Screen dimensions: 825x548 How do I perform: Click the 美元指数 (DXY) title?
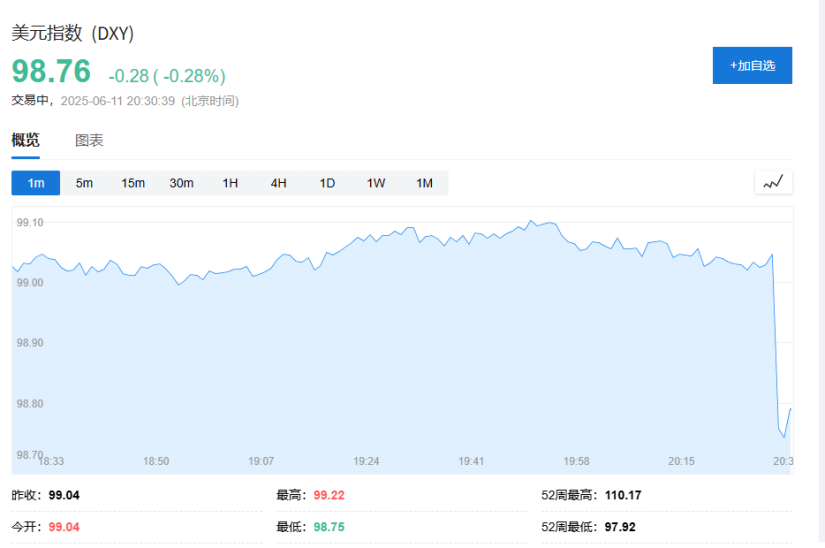[73, 34]
